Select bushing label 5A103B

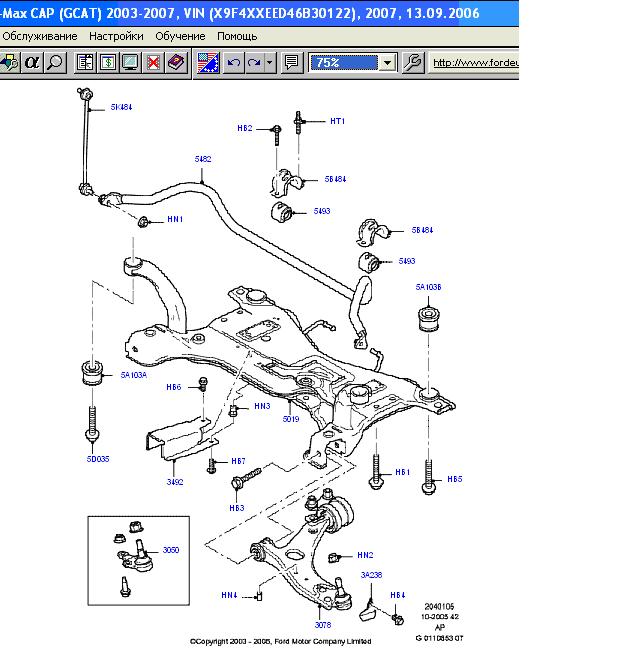coord(428,287)
